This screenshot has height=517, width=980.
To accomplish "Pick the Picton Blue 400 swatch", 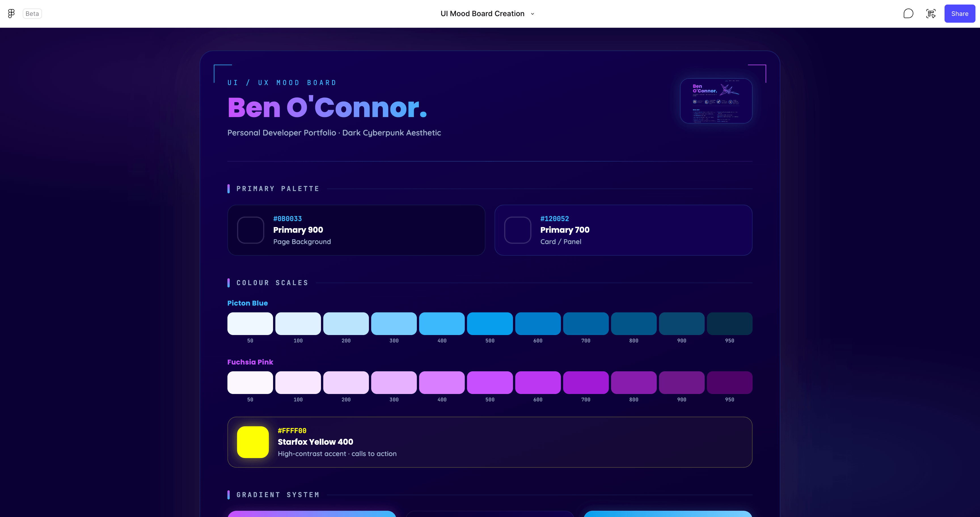I will [x=442, y=323].
